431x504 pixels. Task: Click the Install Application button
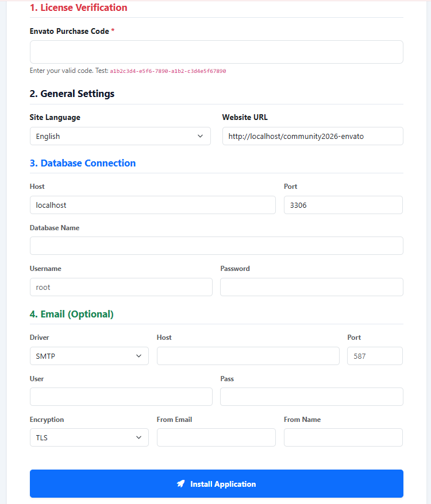click(216, 484)
